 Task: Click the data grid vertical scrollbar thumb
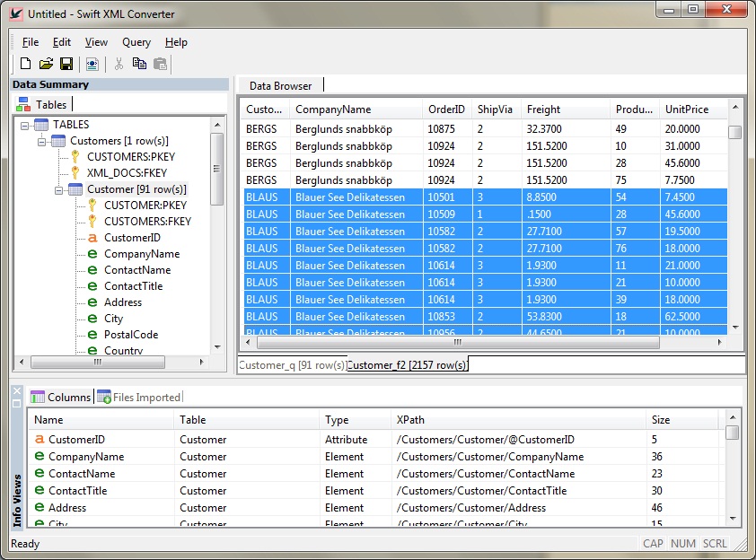734,132
